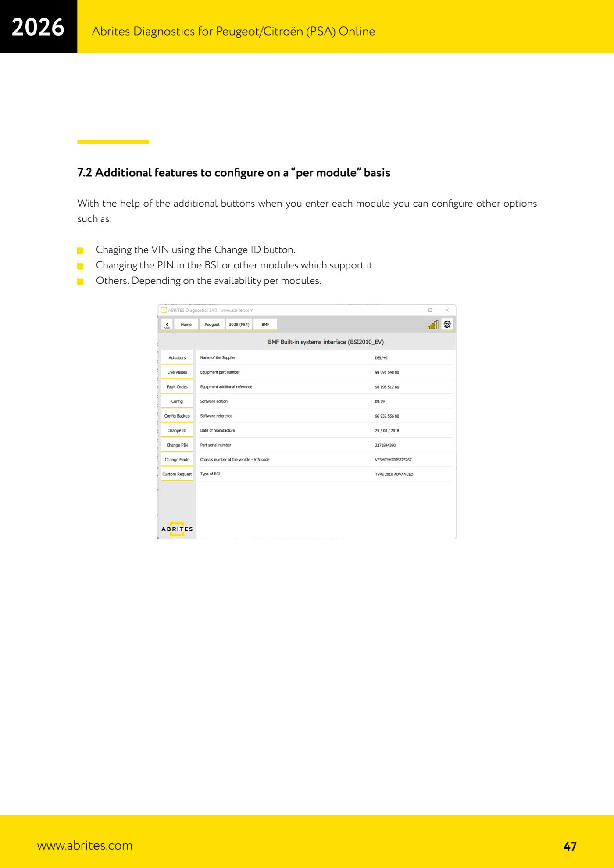Minimize the ABRITES Diagnostics window

(413, 310)
